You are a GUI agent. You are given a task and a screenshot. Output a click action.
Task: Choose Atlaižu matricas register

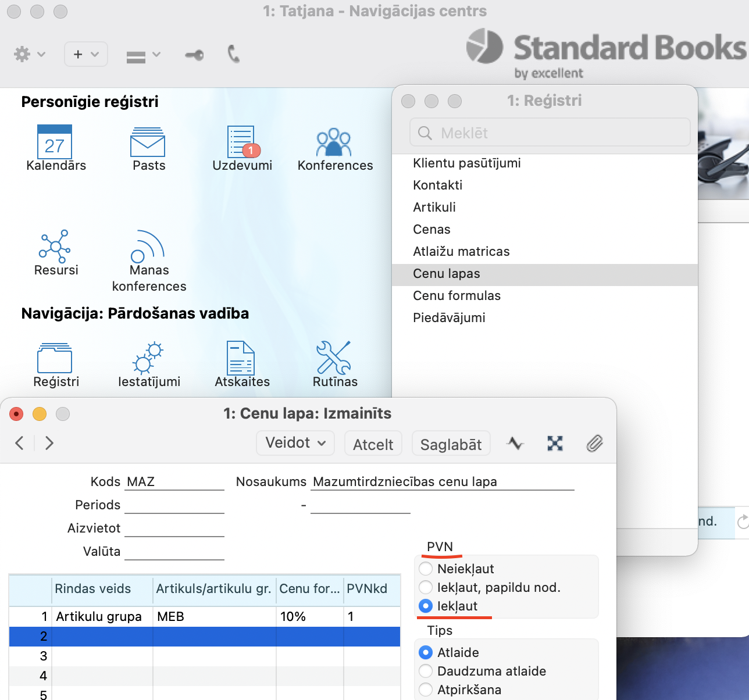tap(461, 251)
